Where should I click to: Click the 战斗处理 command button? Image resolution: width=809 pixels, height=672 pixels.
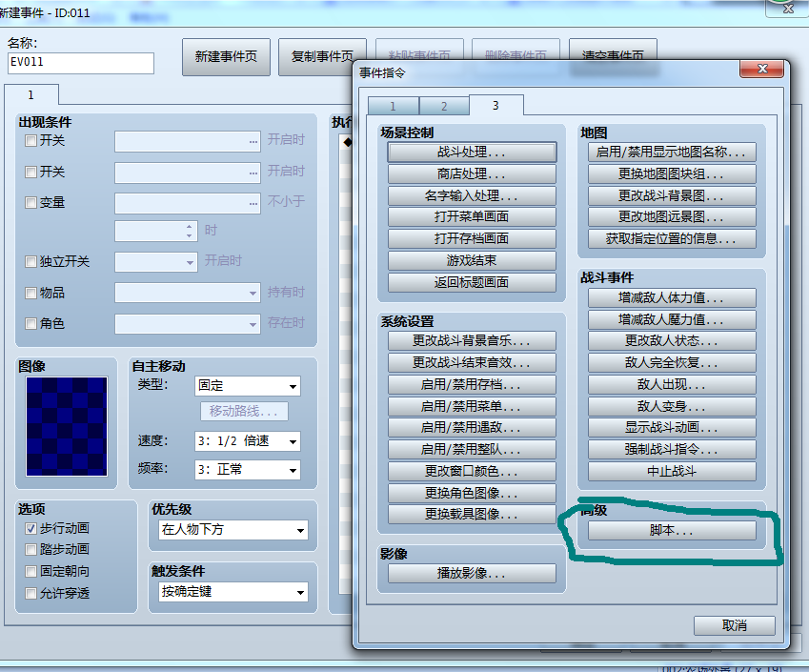point(472,153)
